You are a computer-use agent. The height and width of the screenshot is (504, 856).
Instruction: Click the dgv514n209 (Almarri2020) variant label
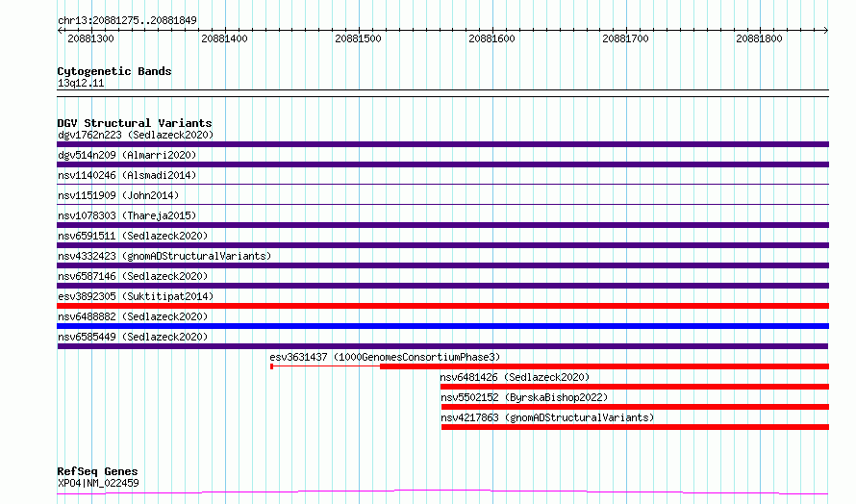point(127,155)
